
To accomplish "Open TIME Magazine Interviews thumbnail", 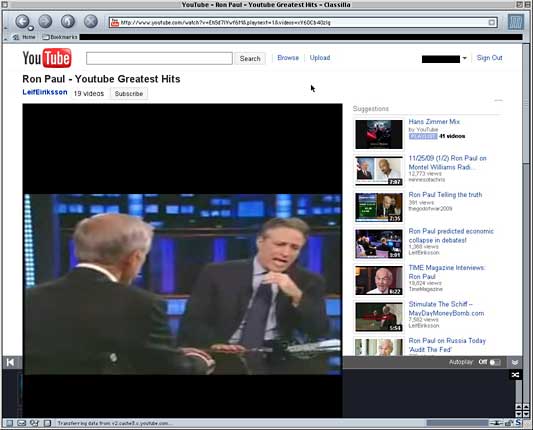I will (x=379, y=280).
